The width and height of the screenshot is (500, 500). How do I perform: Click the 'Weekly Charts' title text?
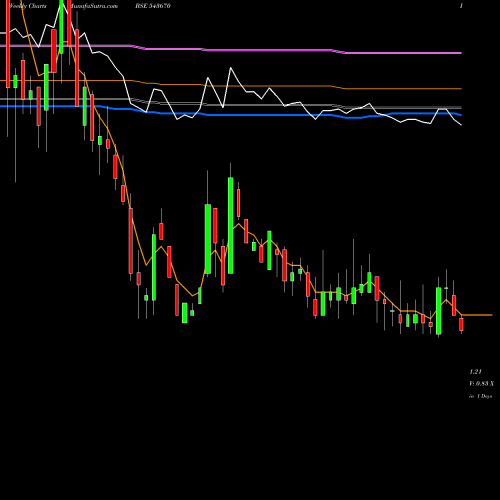coord(28,6)
